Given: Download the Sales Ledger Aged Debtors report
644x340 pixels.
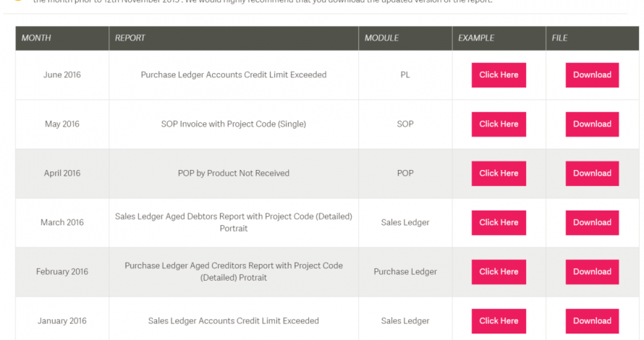Looking at the screenshot, I should pos(592,223).
